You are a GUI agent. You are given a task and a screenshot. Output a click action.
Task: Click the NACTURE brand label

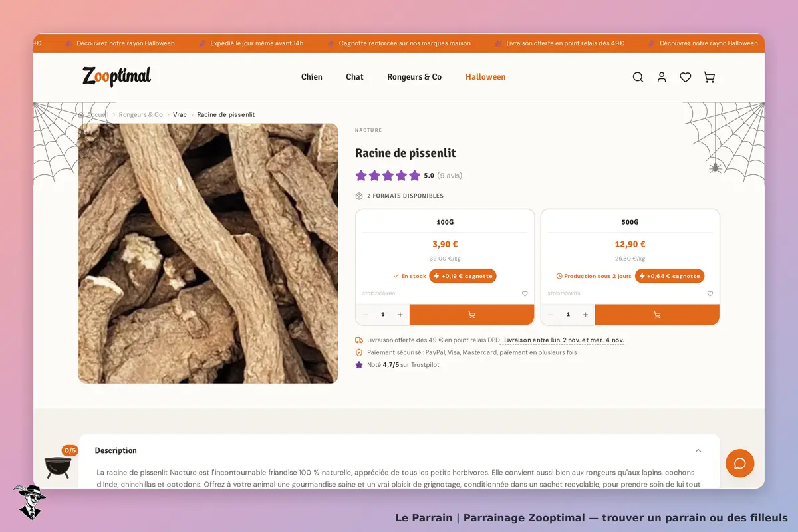click(x=368, y=130)
